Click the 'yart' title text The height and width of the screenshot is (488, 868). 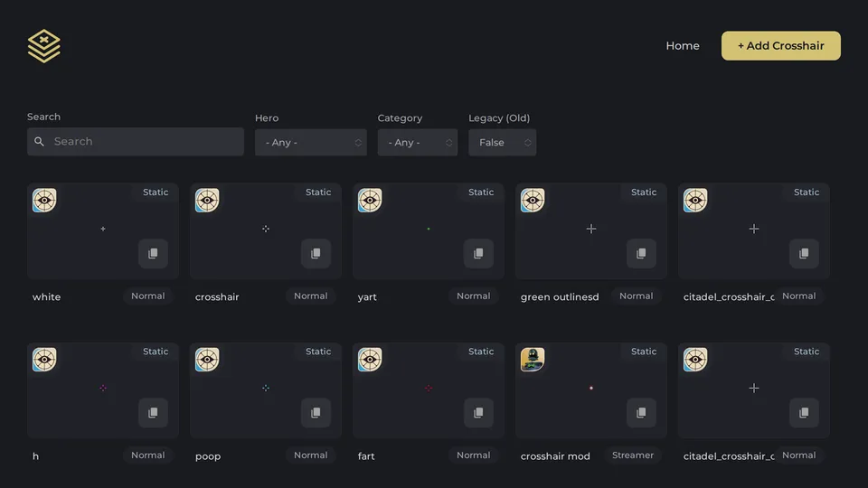[x=367, y=297]
